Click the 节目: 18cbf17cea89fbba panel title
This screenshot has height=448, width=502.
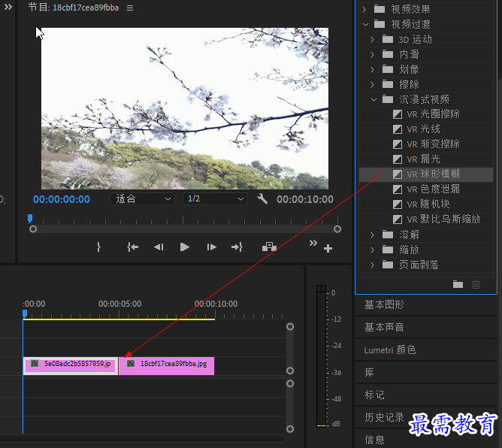pos(74,8)
